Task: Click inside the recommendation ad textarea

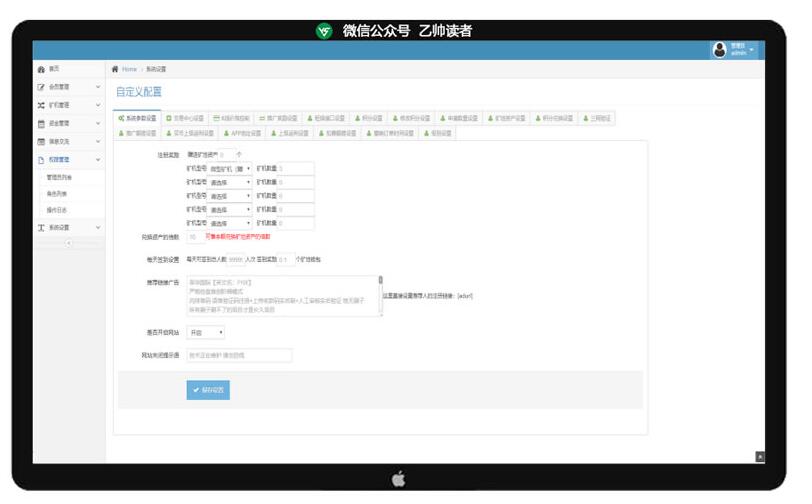Action: pyautogui.click(x=283, y=296)
